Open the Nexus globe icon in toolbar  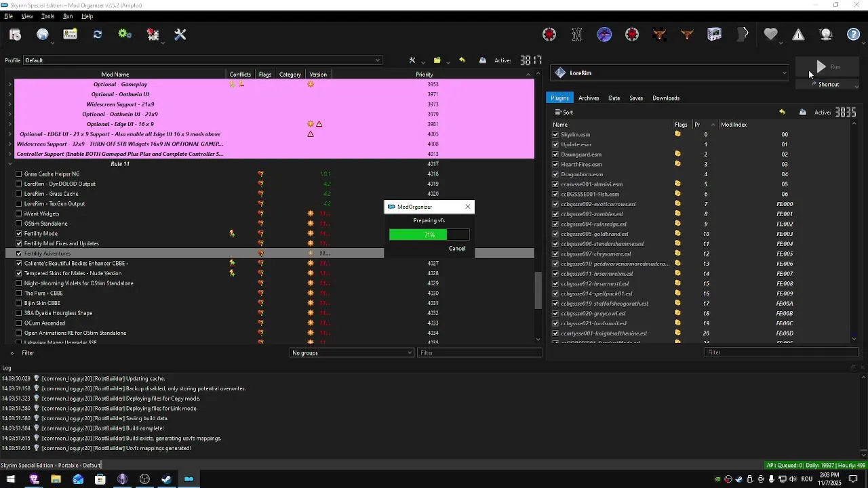click(x=43, y=35)
